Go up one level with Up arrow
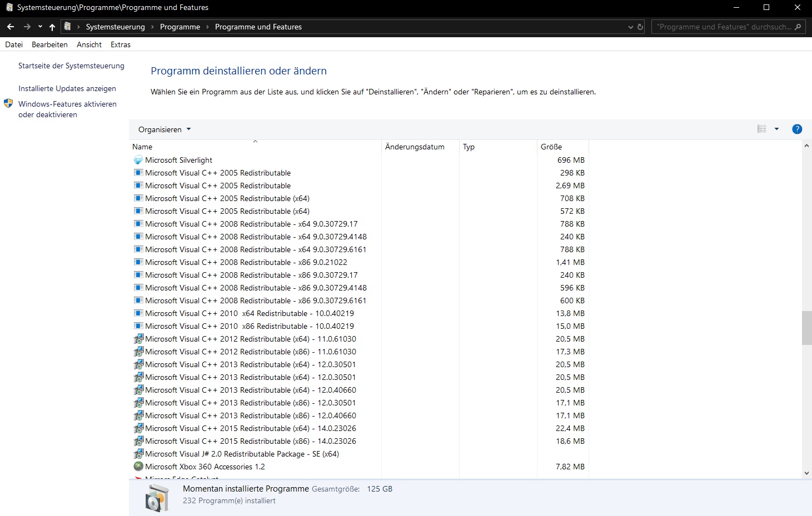The image size is (812, 516). (52, 27)
